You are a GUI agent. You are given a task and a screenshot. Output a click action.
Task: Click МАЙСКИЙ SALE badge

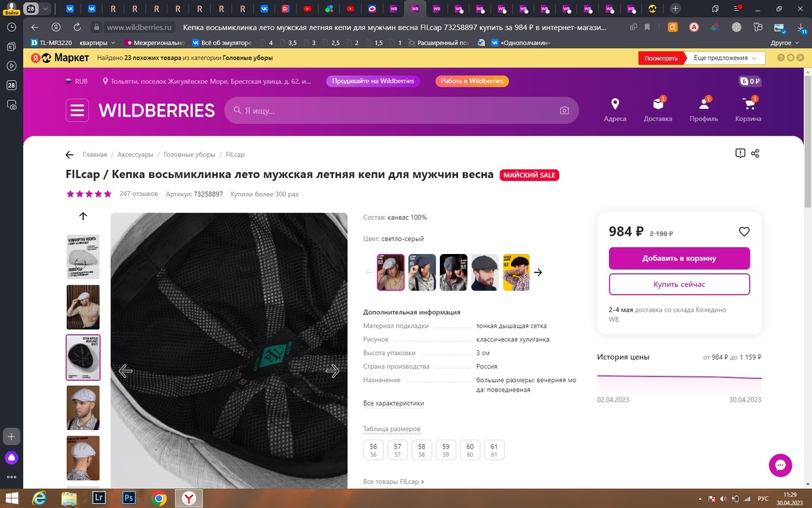(530, 175)
